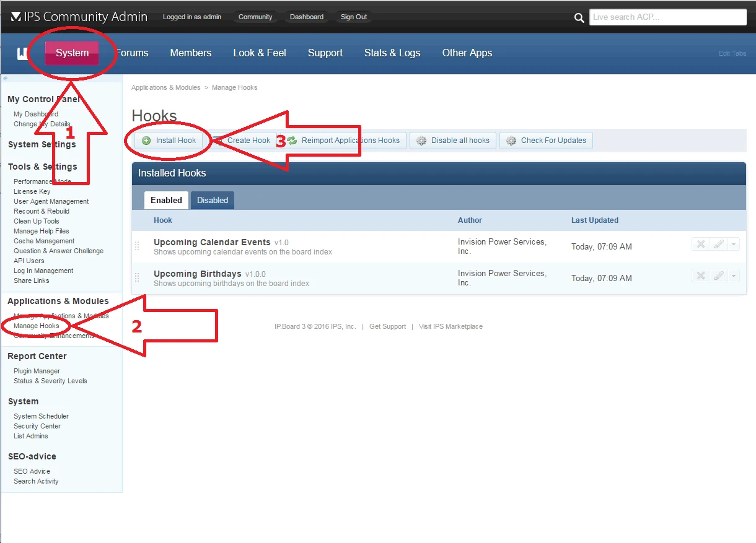756x543 pixels.
Task: Click the Sign Out button
Action: point(354,17)
